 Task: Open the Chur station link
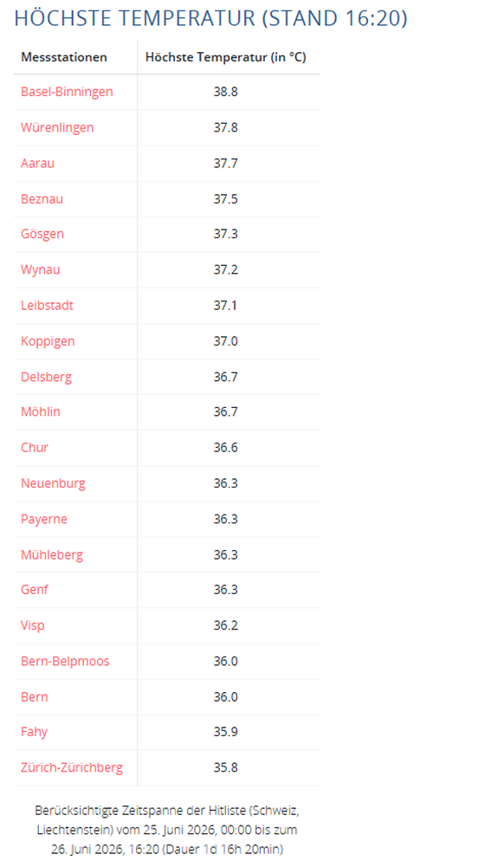click(x=35, y=447)
